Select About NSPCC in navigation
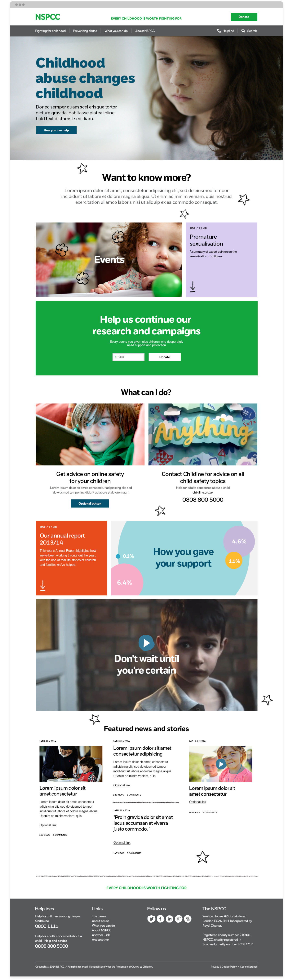 click(x=145, y=31)
